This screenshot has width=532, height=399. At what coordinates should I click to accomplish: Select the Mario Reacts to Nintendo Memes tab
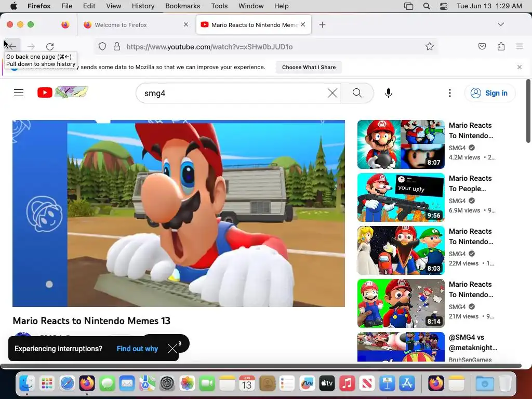[x=254, y=25]
